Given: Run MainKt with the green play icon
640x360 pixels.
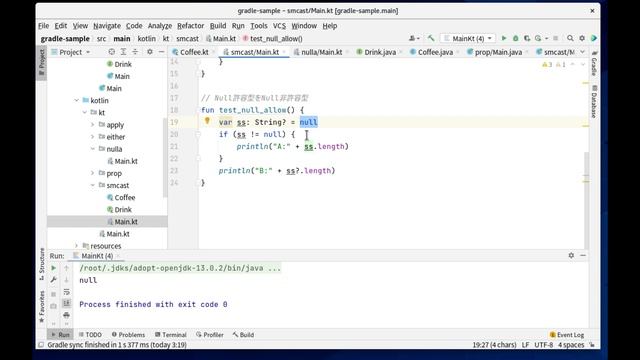Looking at the screenshot, I should [504, 38].
